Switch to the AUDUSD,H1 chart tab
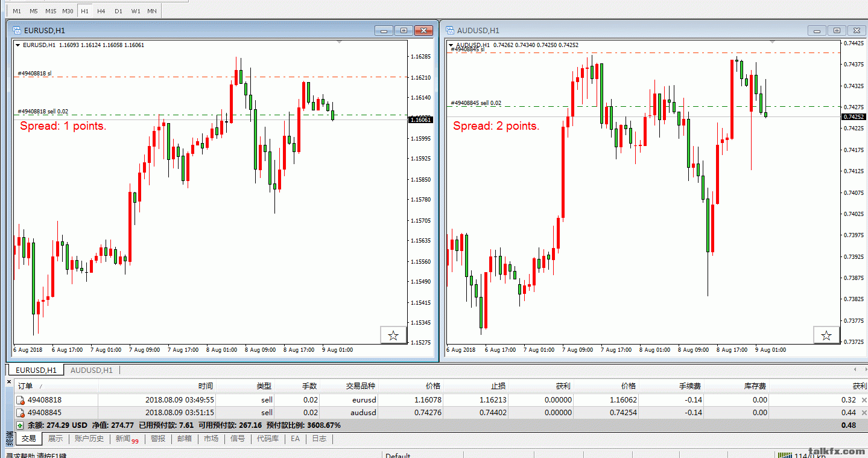Screen dimensions: 868x458 click(92, 370)
